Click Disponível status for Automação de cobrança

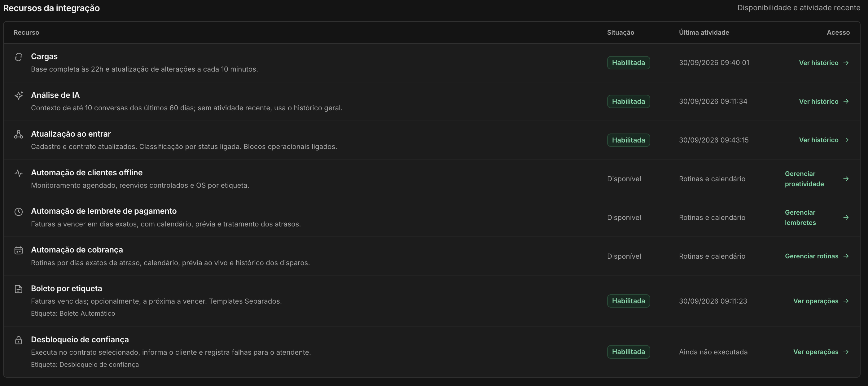[x=624, y=256]
